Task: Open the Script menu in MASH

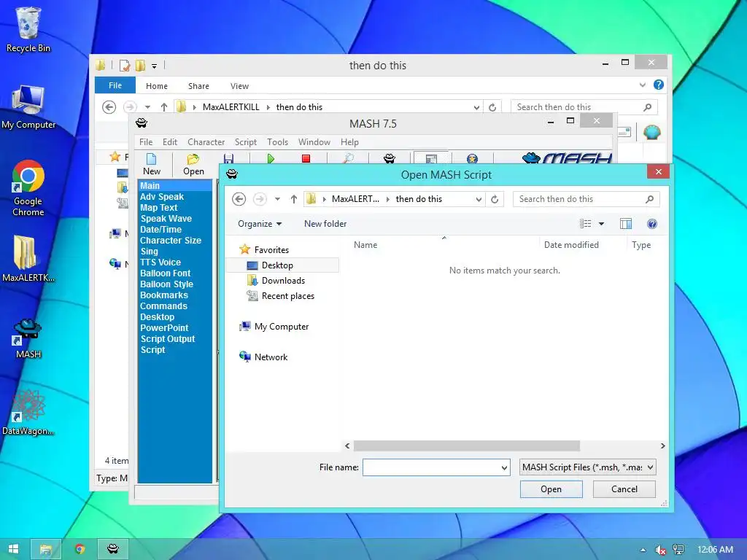Action: (245, 142)
